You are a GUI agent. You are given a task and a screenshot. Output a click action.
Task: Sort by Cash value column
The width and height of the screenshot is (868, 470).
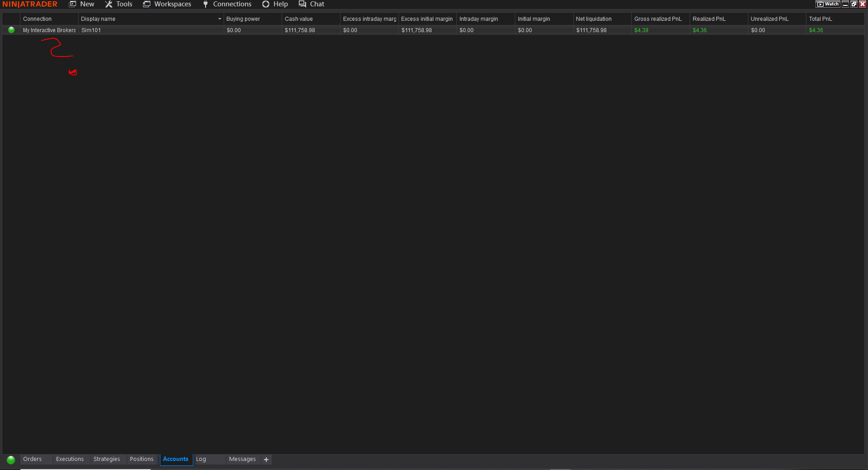coord(311,19)
